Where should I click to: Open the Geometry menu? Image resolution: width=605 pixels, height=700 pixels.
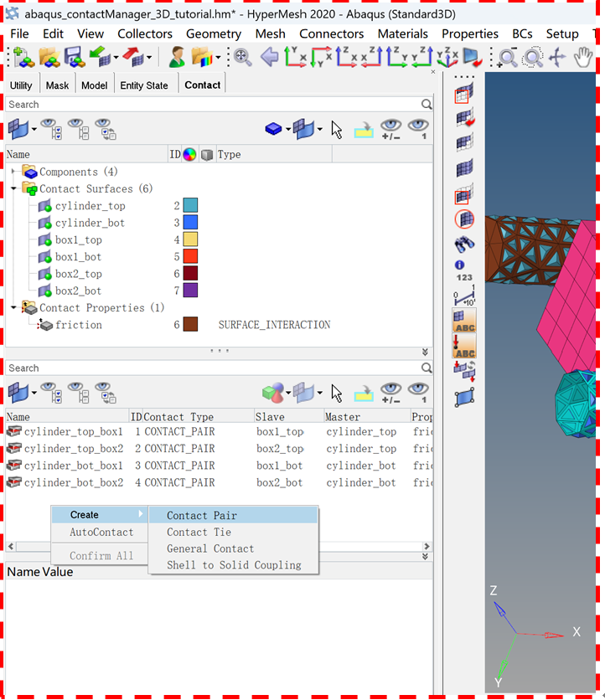coord(214,34)
